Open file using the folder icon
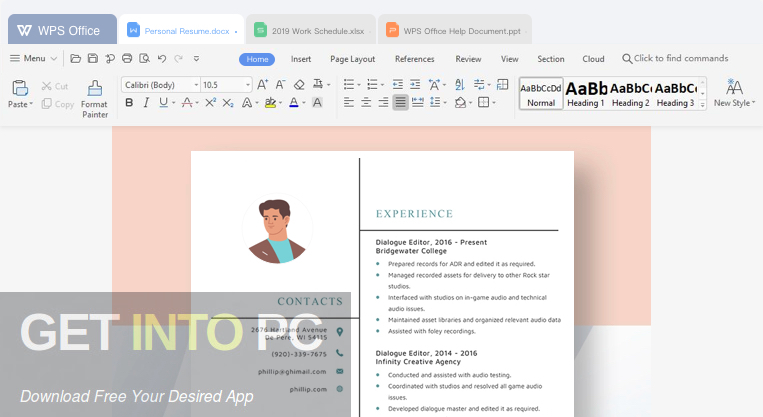 point(75,59)
